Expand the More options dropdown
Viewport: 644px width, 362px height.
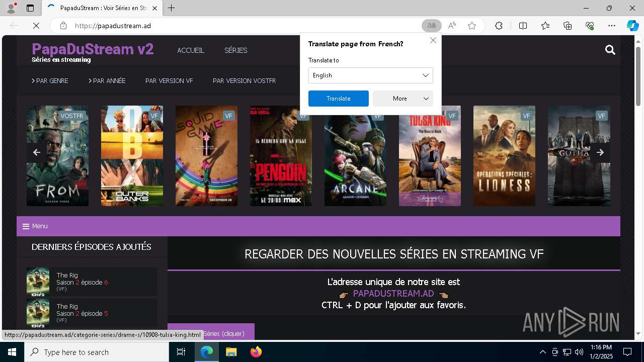403,99
